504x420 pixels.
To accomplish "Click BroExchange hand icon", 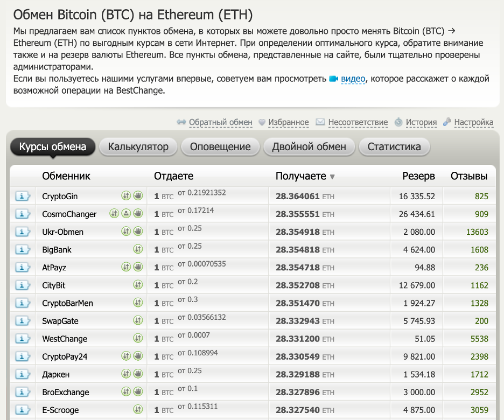I will [138, 391].
